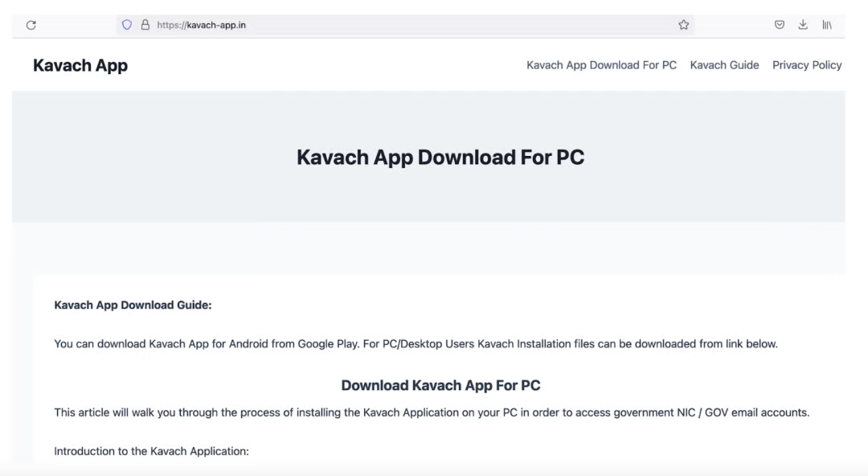
Task: Click Introduction to the Kavach Application line
Action: [x=152, y=452]
